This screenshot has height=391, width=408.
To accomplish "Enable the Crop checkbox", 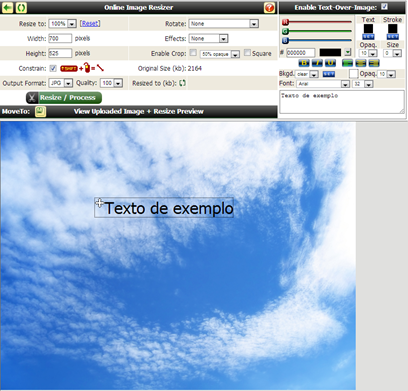I will (193, 53).
